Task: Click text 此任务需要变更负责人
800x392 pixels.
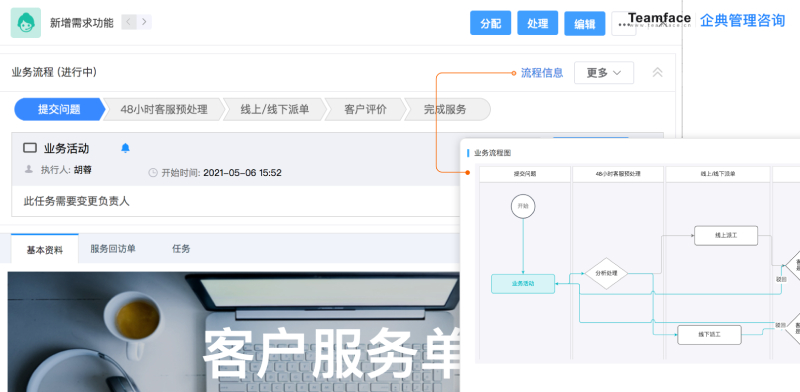Action: pos(77,201)
